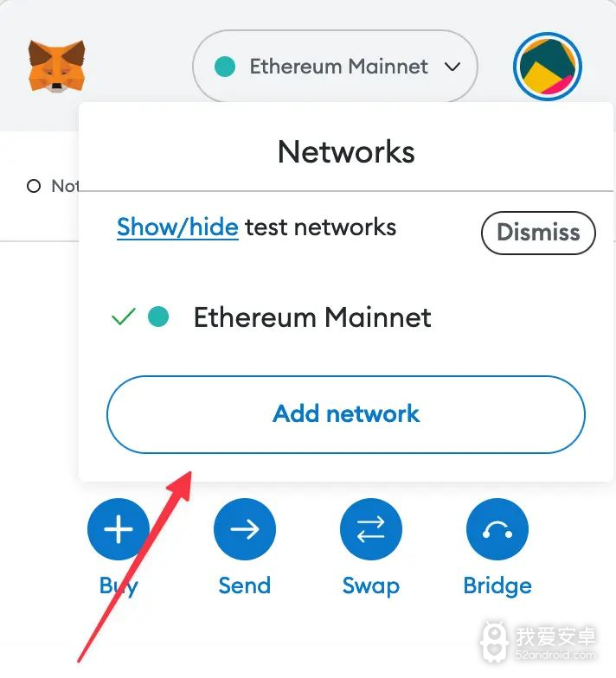Screen dimensions: 616x678
Task: Click the green dot beside Ethereum Mainnet entry
Action: click(158, 317)
